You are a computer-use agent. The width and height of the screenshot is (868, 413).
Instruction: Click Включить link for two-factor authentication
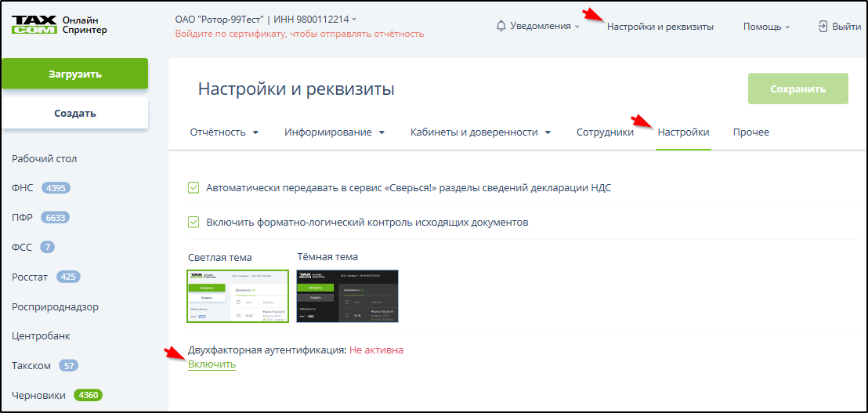[x=212, y=364]
